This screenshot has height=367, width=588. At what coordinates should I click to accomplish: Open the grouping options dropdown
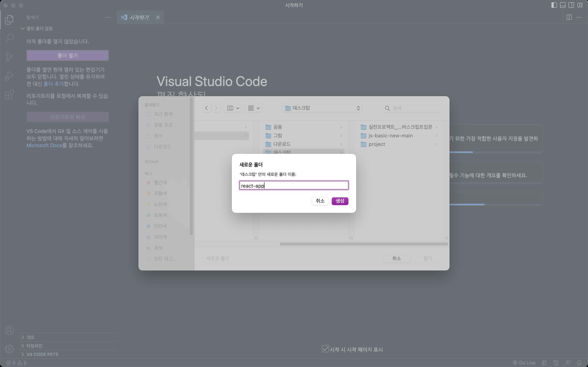253,108
